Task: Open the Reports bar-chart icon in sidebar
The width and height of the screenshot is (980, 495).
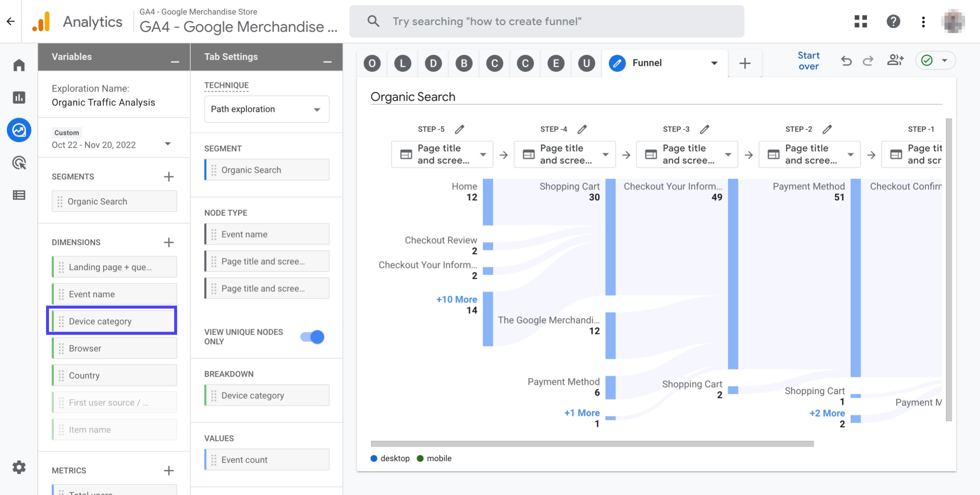Action: click(x=19, y=97)
